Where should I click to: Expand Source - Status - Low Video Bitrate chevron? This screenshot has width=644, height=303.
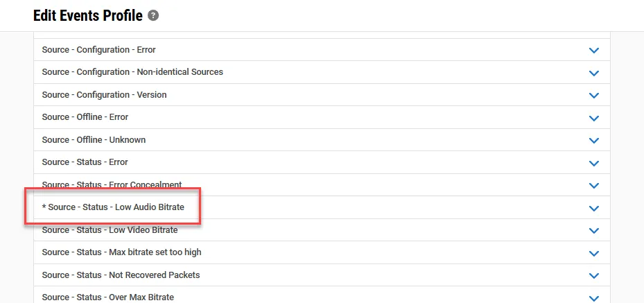click(x=594, y=231)
